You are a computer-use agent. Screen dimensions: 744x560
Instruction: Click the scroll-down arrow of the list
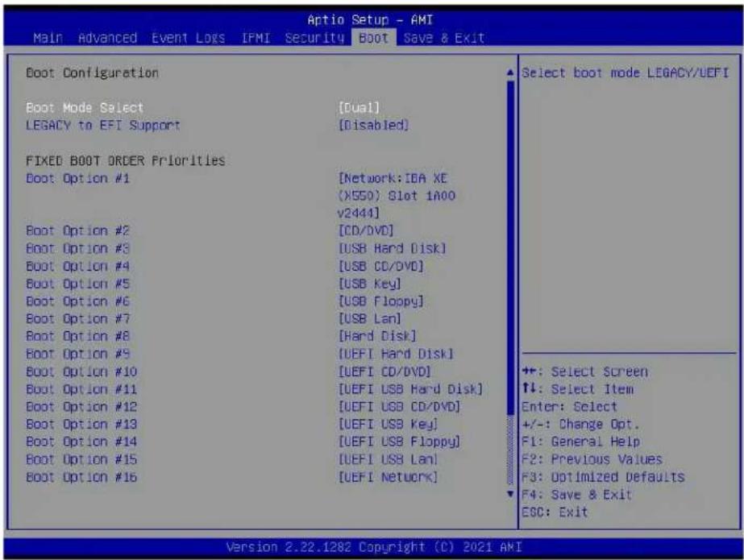(x=510, y=494)
